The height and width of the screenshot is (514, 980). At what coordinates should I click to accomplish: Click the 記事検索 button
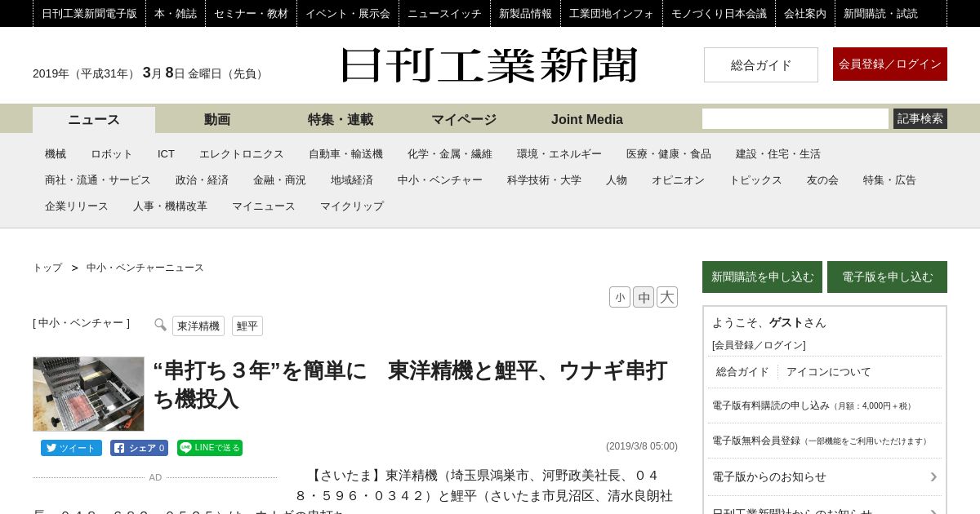(920, 118)
